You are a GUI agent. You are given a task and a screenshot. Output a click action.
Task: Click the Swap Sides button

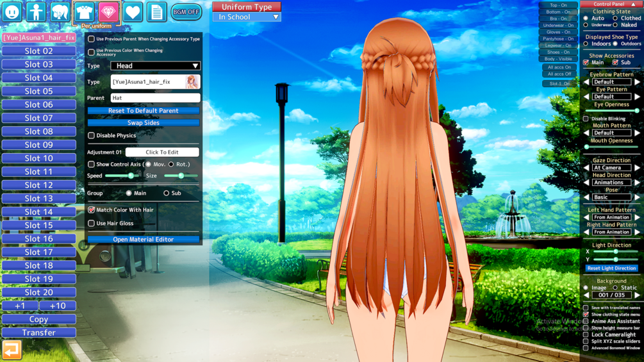coord(144,123)
